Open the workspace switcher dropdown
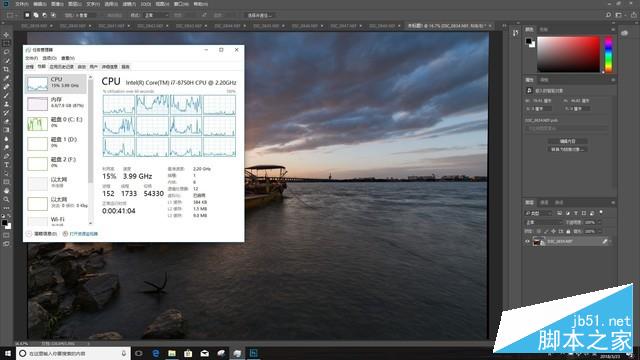Image resolution: width=640 pixels, height=360 pixels. pyautogui.click(x=620, y=15)
